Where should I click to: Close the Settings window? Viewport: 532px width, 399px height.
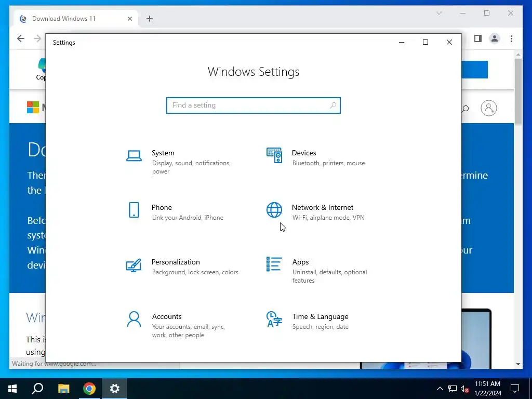[x=449, y=42]
